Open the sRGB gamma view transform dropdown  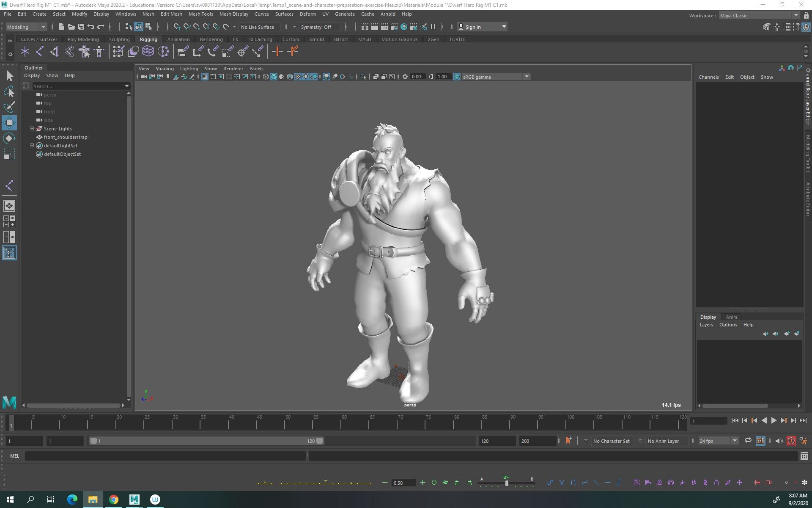point(526,77)
